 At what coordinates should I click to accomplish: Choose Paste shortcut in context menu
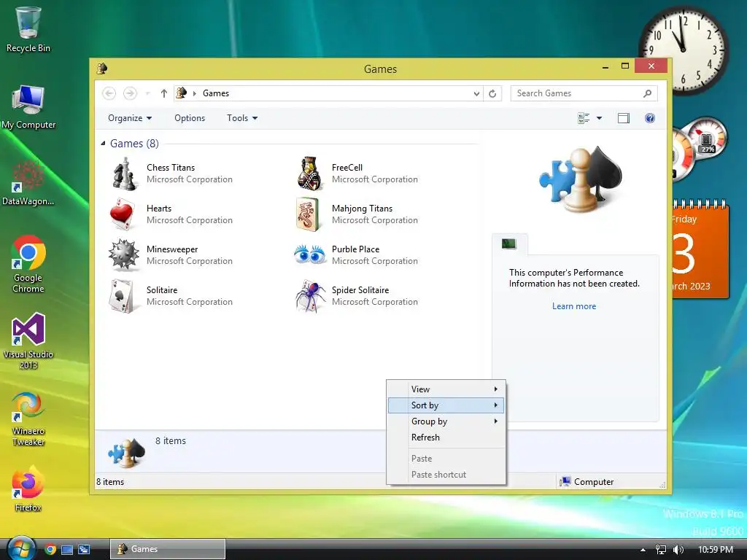pos(446,475)
